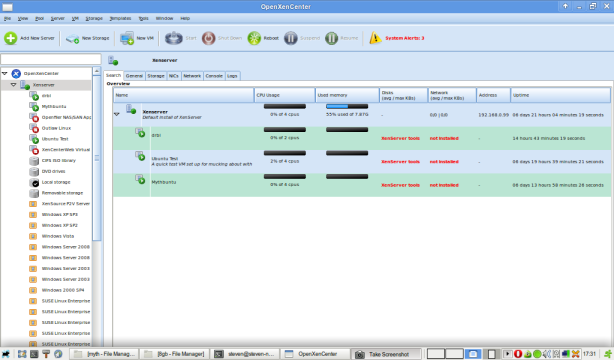This screenshot has height=360, width=614.
Task: Switch to the Network tab
Action: click(192, 76)
